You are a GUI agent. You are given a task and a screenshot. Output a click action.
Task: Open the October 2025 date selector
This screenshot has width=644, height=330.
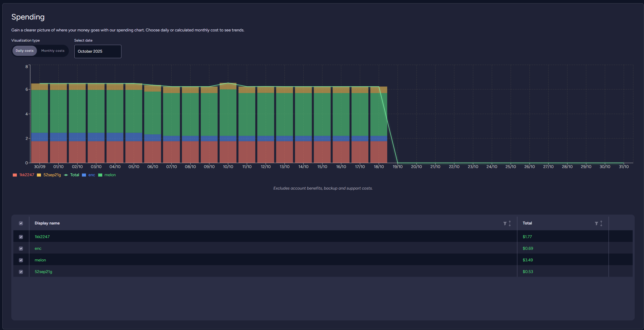coord(98,51)
